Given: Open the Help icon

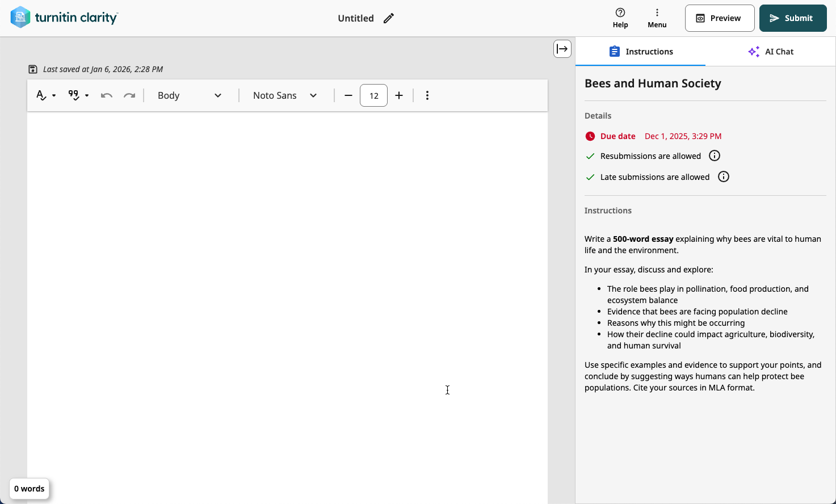Looking at the screenshot, I should click(620, 18).
